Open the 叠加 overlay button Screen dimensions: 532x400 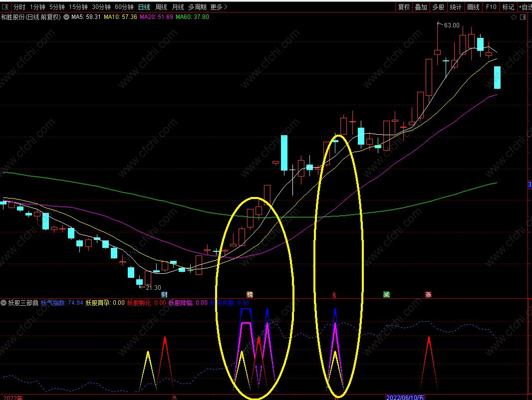(x=421, y=7)
